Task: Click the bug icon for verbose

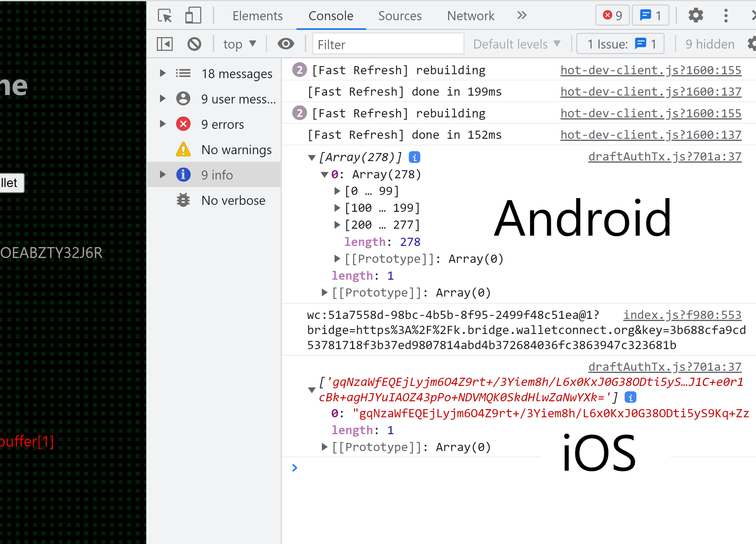Action: point(183,200)
